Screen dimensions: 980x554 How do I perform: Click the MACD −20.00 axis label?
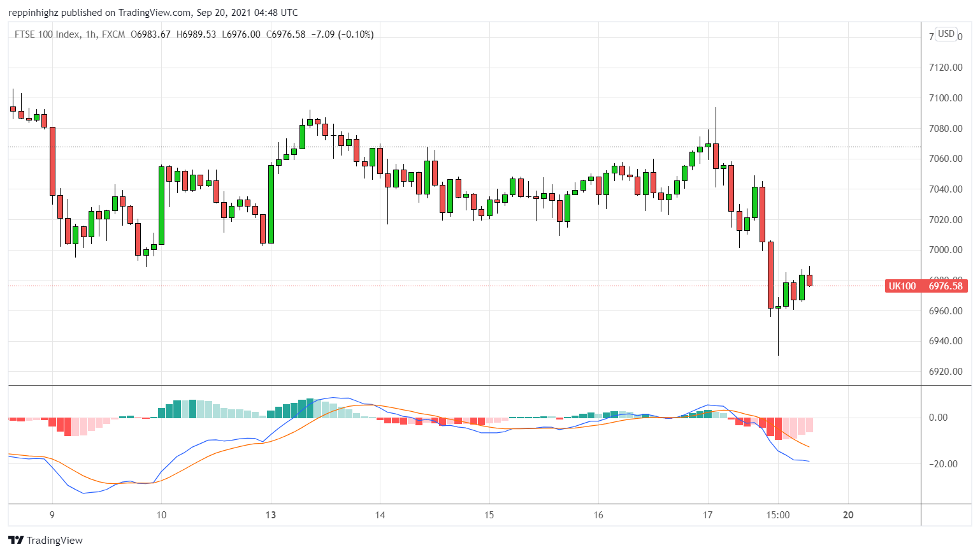(x=943, y=464)
